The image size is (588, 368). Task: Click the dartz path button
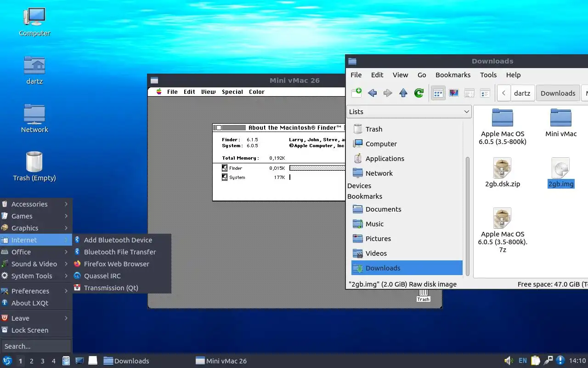click(x=522, y=93)
